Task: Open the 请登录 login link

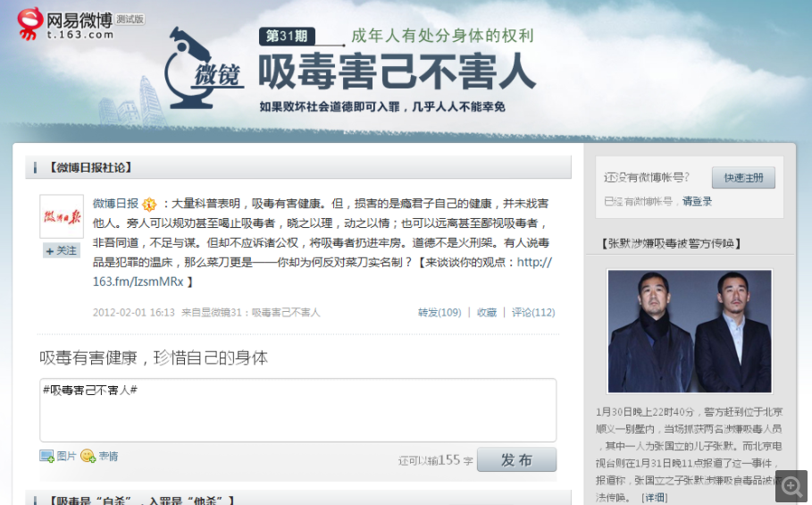Action: pos(697,201)
